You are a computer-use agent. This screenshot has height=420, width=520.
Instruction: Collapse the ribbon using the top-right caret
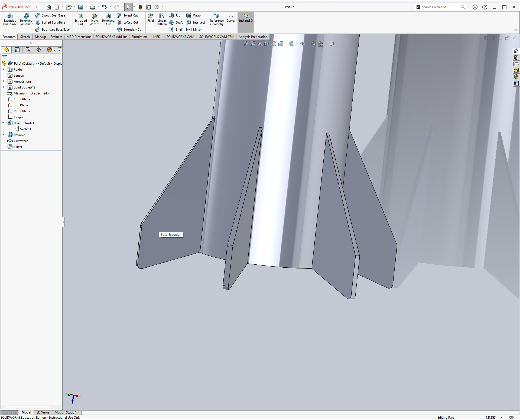pyautogui.click(x=516, y=30)
